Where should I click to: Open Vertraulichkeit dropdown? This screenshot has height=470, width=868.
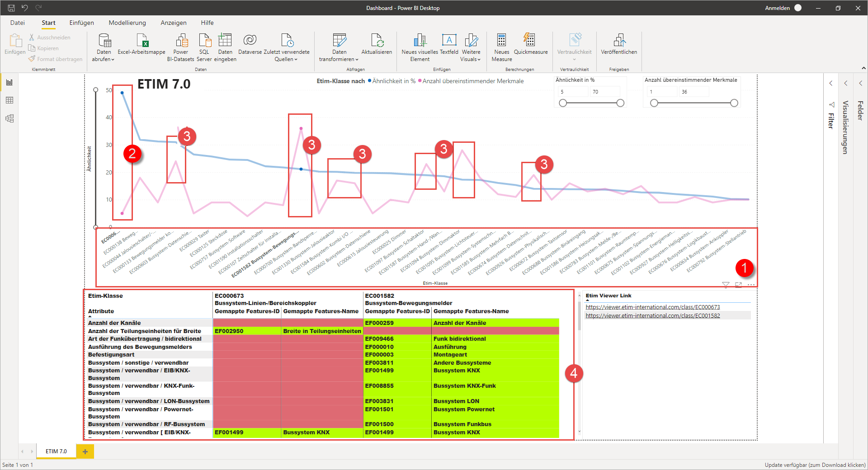click(x=574, y=47)
